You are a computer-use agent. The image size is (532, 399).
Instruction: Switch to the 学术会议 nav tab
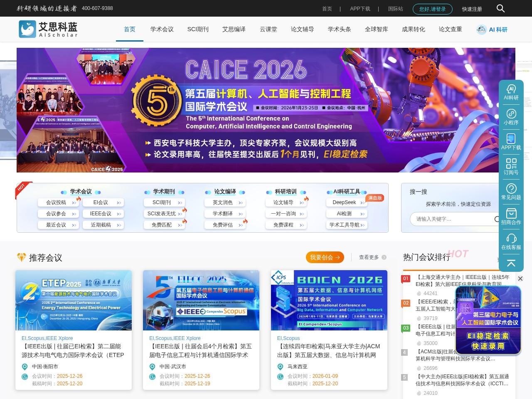162,29
